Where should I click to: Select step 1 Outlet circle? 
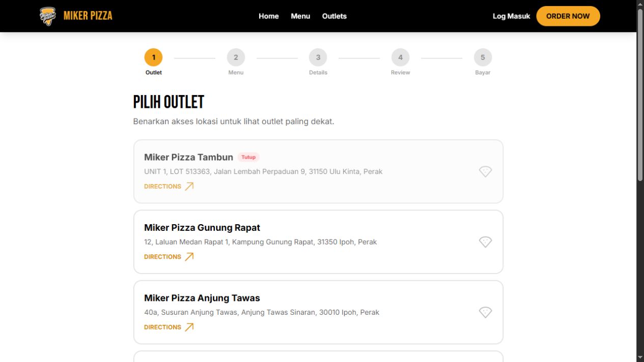pyautogui.click(x=154, y=57)
